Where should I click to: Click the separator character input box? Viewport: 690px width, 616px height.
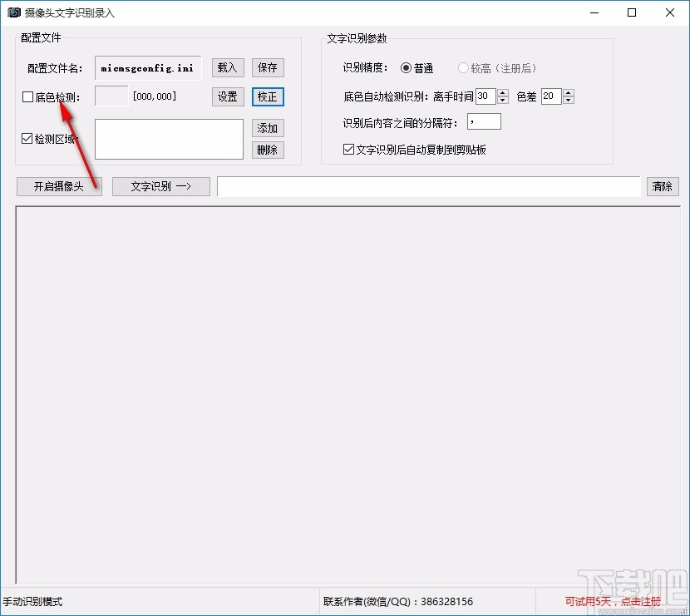[483, 121]
